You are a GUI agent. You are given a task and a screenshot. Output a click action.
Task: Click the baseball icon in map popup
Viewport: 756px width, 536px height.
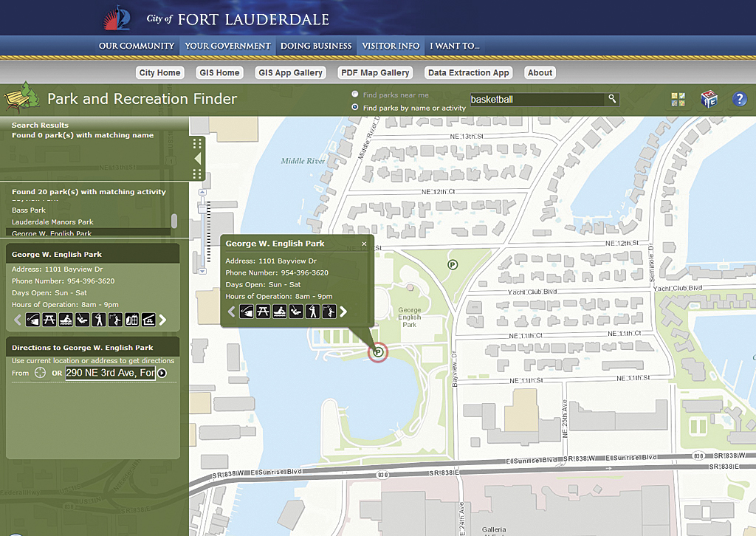pos(312,312)
